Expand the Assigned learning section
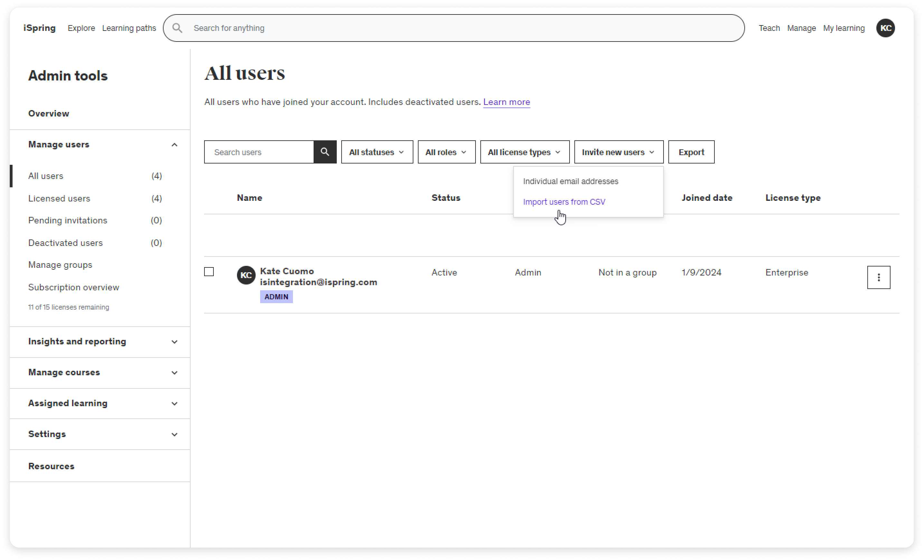Viewport: 924px width, 560px height. pos(174,404)
